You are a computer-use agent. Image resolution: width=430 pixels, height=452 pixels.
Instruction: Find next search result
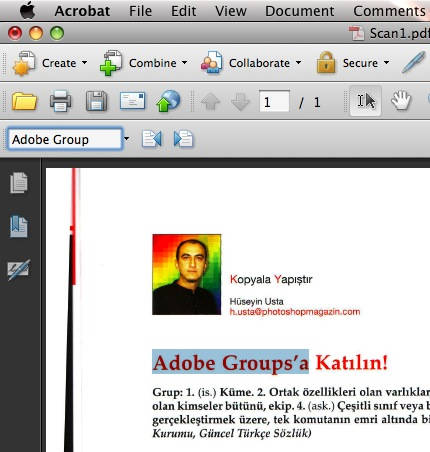(x=183, y=139)
